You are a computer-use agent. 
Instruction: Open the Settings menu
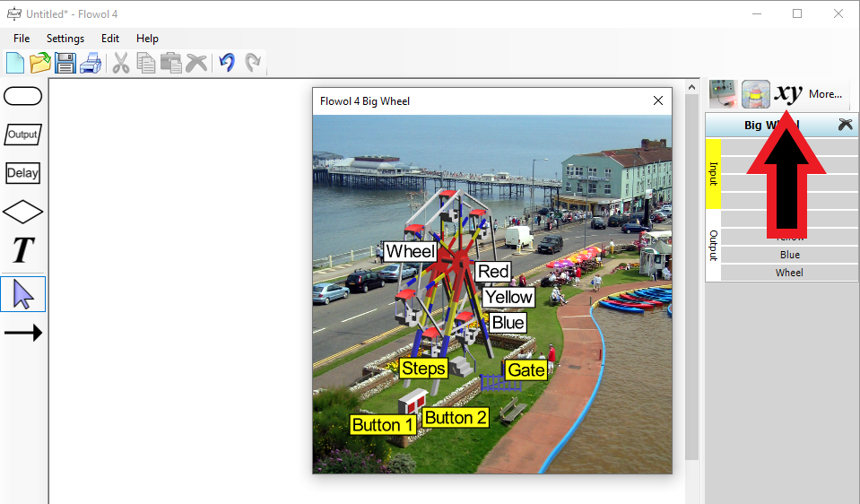tap(65, 39)
